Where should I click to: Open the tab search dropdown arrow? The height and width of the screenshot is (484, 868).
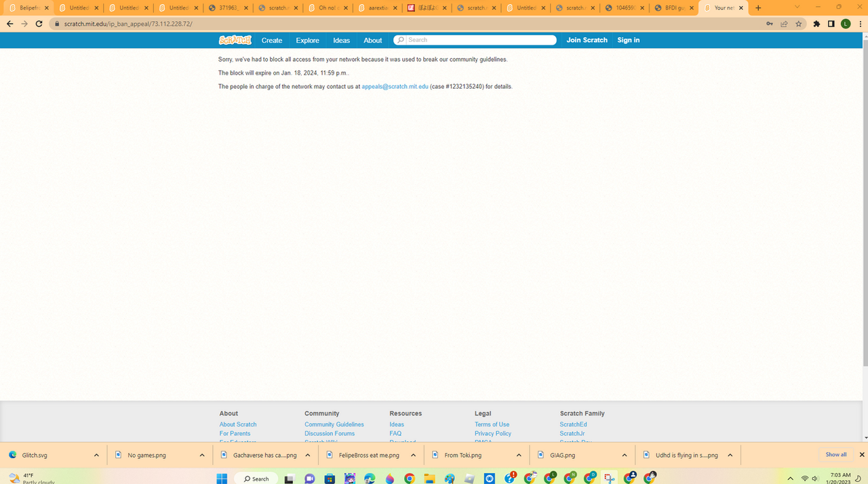[x=797, y=7]
